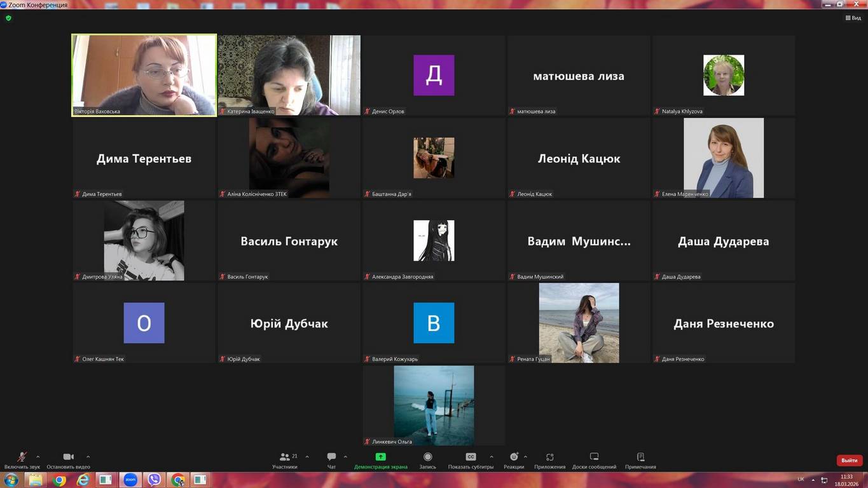
Task: Expand the arrow next to Чат
Action: pyautogui.click(x=345, y=456)
